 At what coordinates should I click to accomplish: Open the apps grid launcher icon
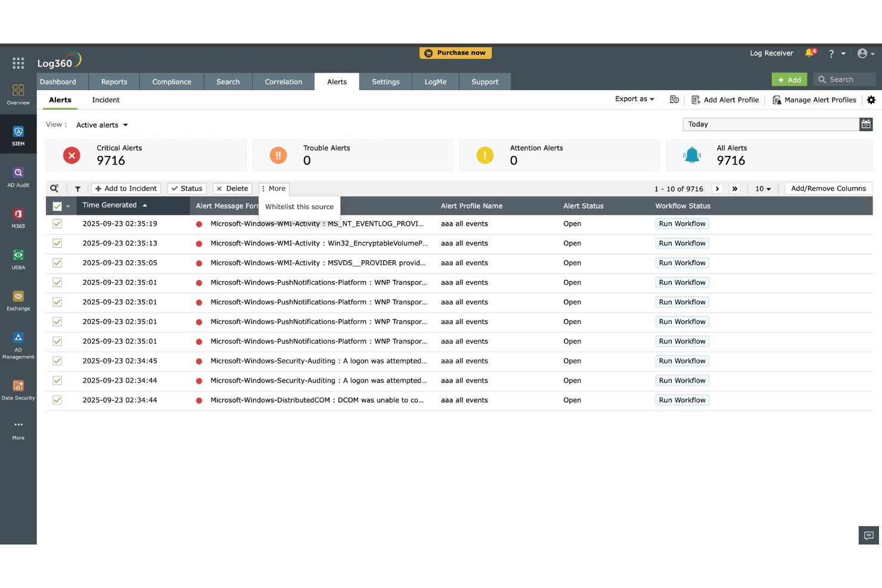[18, 63]
